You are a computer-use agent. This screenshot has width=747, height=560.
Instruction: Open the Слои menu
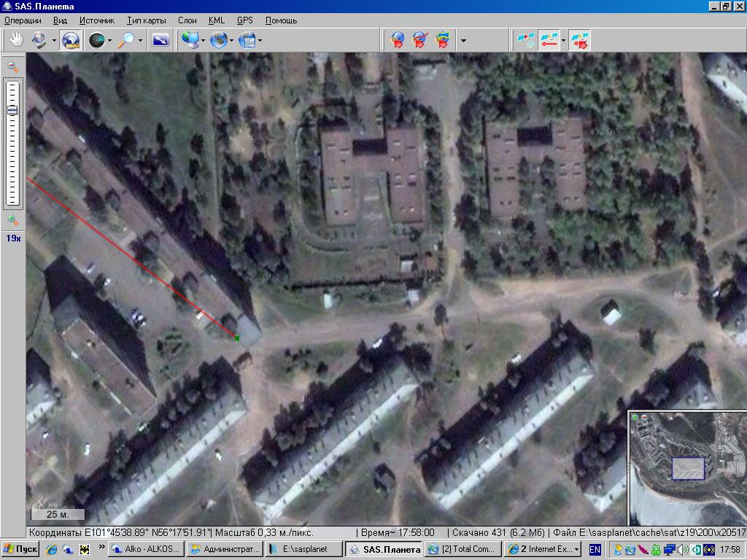(187, 20)
